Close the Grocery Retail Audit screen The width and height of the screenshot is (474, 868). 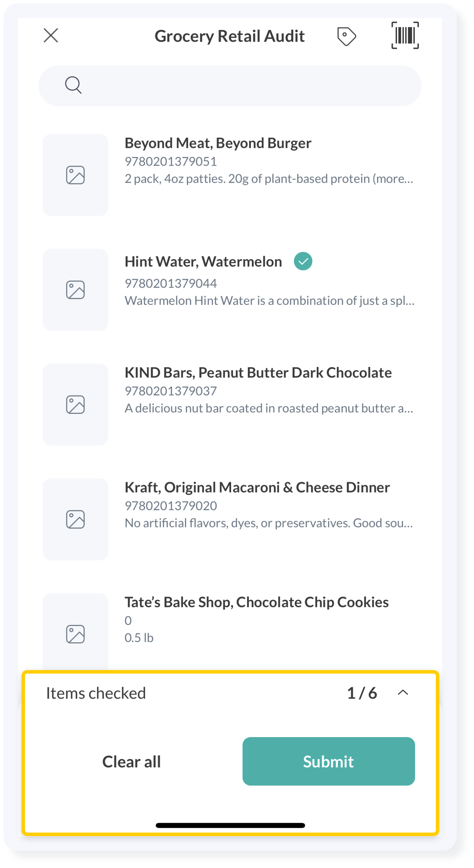(x=51, y=35)
